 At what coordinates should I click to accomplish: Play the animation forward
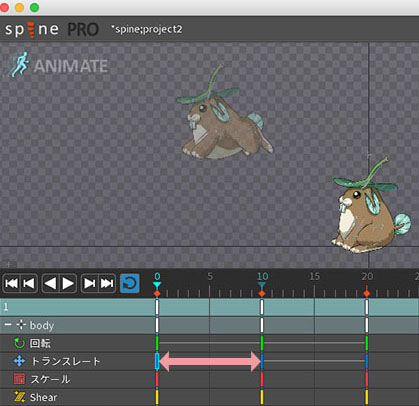(x=68, y=283)
